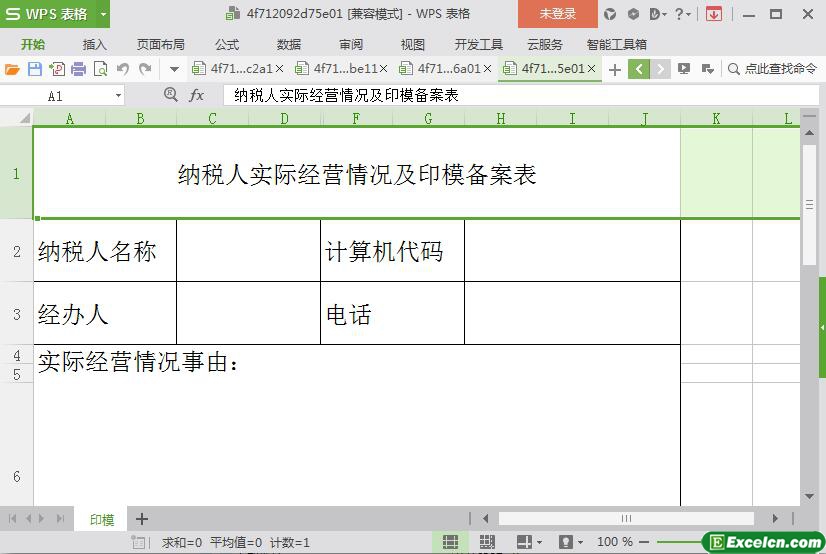
Task: Click the horizontal scrollbar right arrow
Action: 775,519
